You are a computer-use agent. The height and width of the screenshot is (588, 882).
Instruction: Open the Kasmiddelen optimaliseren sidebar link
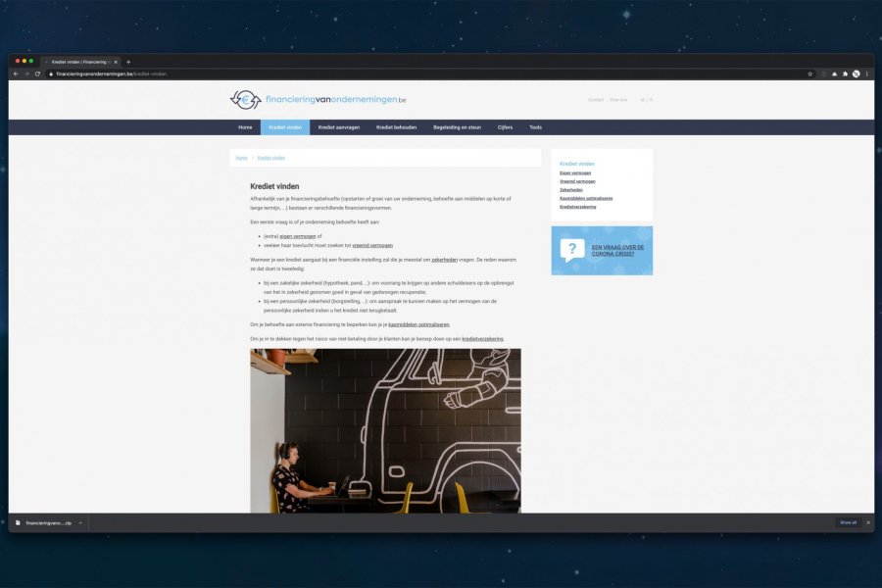point(586,198)
